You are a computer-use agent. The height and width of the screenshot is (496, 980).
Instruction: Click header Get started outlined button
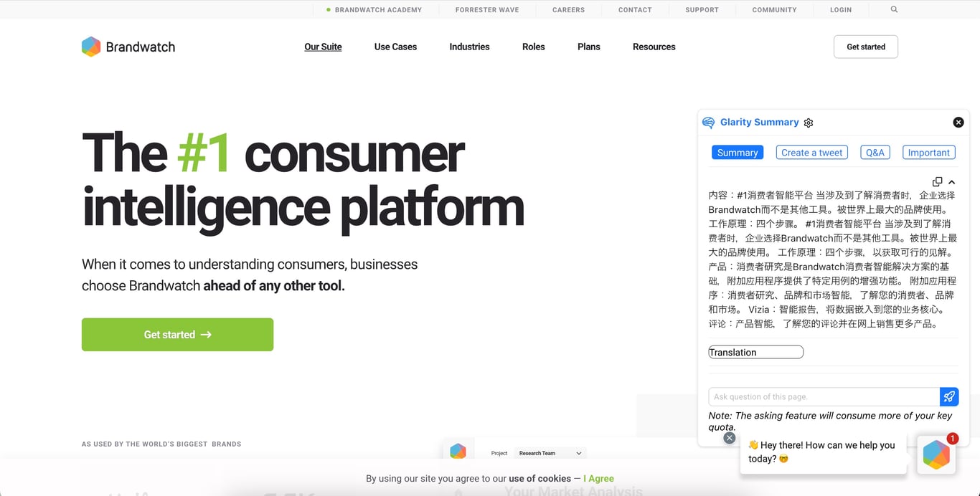click(866, 47)
